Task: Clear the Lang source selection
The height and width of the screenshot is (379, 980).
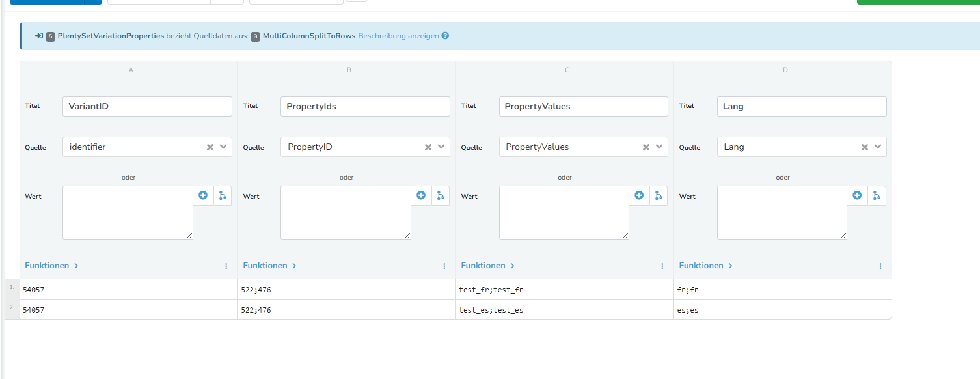Action: point(865,147)
